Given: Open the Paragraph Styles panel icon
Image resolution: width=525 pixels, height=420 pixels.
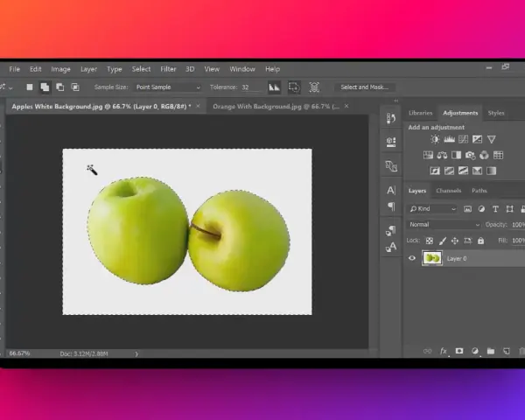Looking at the screenshot, I should tap(391, 230).
